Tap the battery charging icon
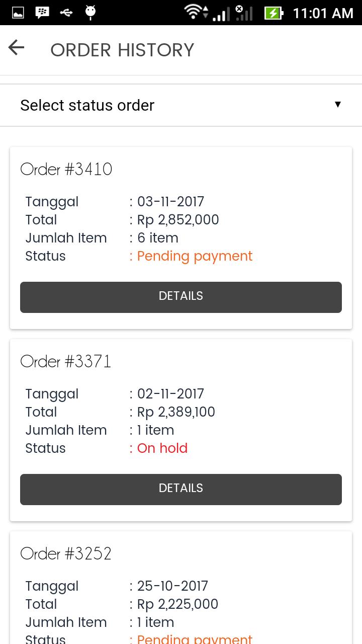 (274, 13)
